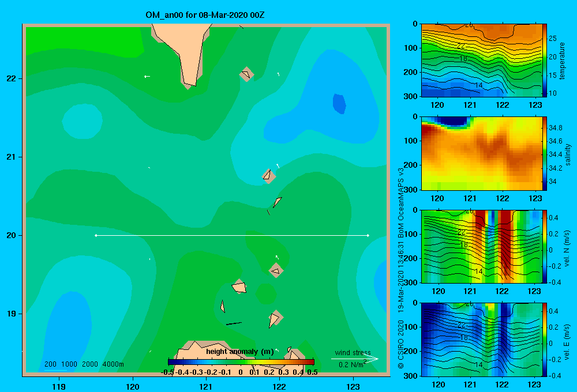577x392 pixels.
Task: Click the dark blue low anomaly east of Taiwan
Action: point(339,104)
